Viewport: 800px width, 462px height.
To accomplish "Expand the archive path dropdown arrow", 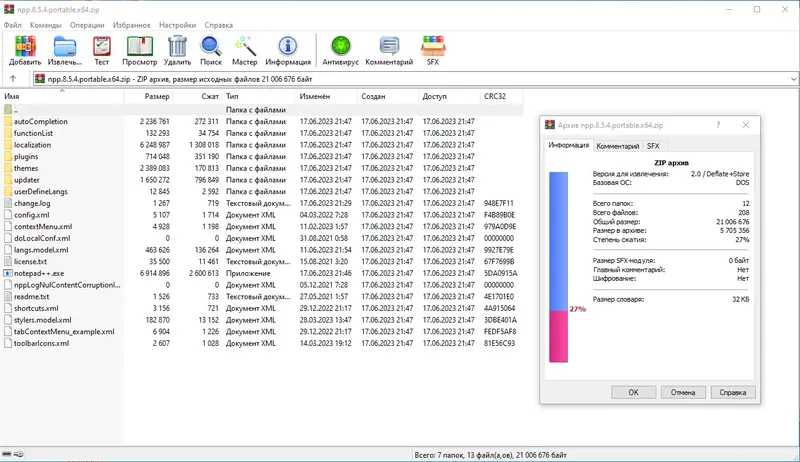I will pos(793,79).
